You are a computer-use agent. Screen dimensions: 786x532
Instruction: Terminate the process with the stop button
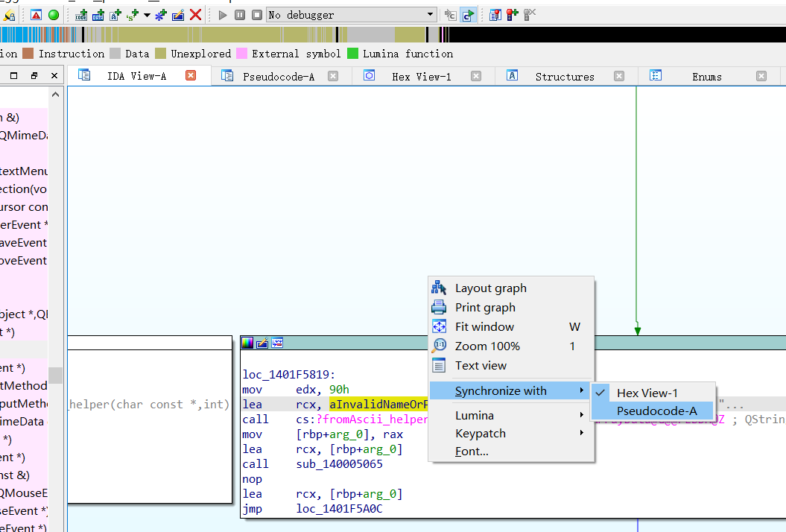256,15
